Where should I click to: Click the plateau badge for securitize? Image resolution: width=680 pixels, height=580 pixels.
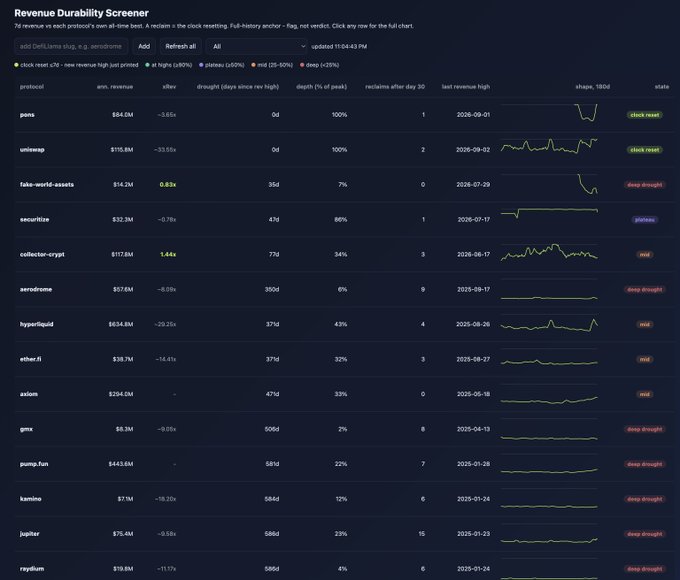point(644,220)
